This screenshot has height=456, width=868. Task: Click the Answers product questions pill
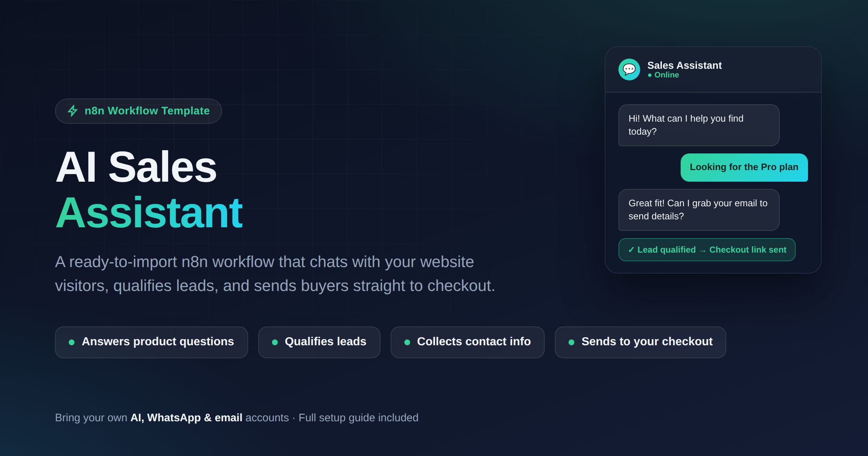click(x=151, y=342)
